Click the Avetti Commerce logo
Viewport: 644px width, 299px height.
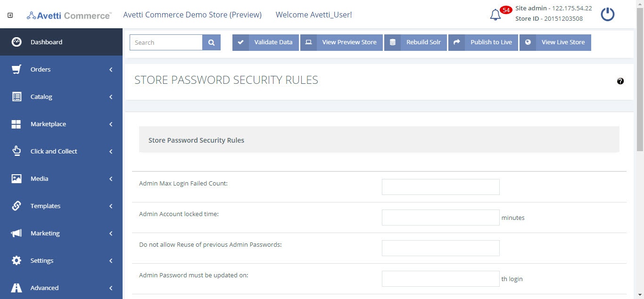[x=69, y=15]
